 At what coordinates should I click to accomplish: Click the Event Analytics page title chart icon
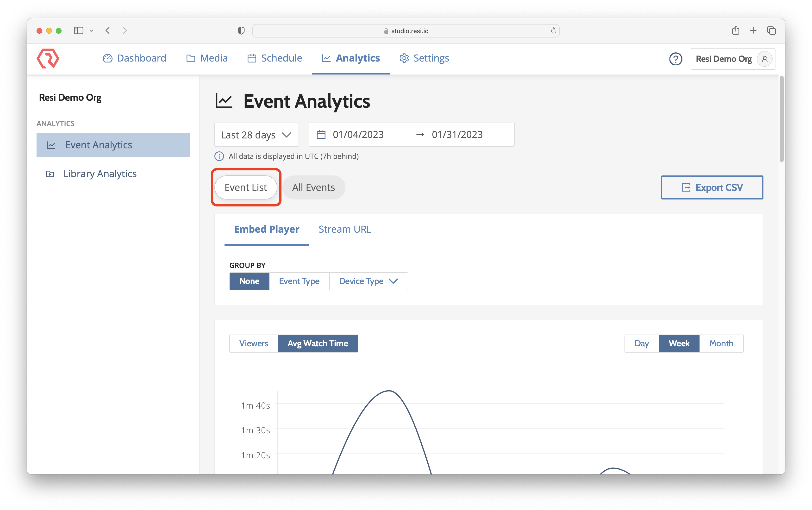click(x=224, y=101)
